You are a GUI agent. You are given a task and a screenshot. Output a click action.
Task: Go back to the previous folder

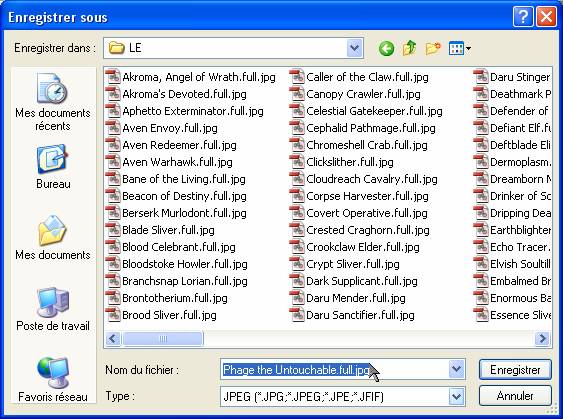click(x=386, y=48)
